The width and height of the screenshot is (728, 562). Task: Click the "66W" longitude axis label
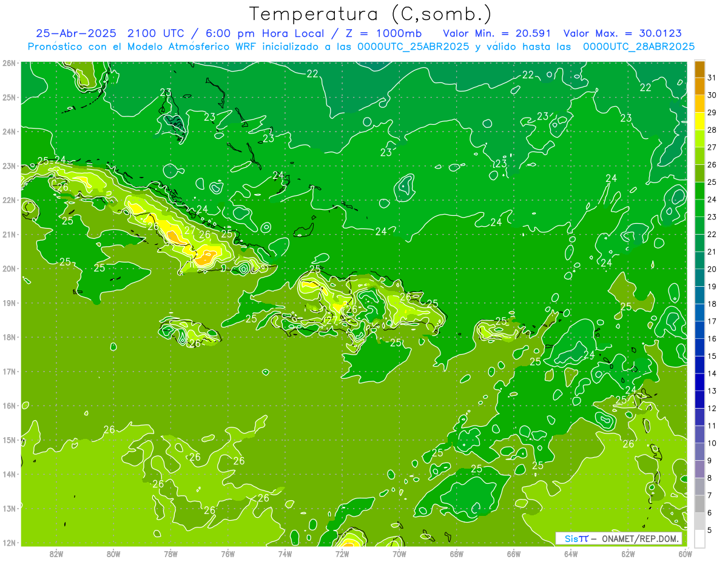point(514,554)
